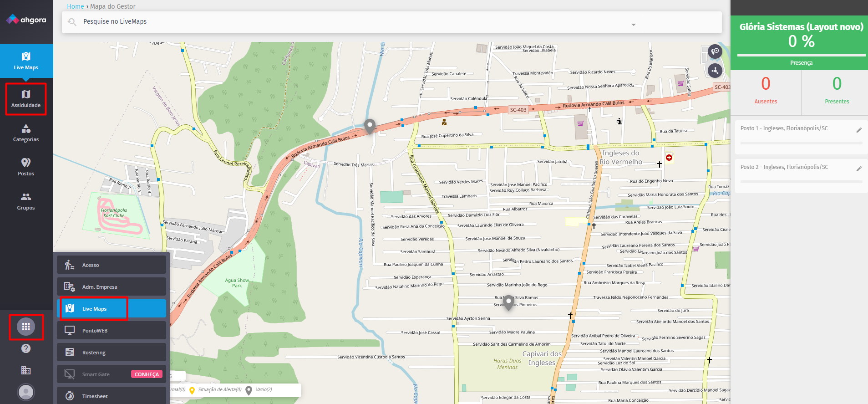Toggle the apps grid launcher button
868x404 pixels.
point(26,327)
